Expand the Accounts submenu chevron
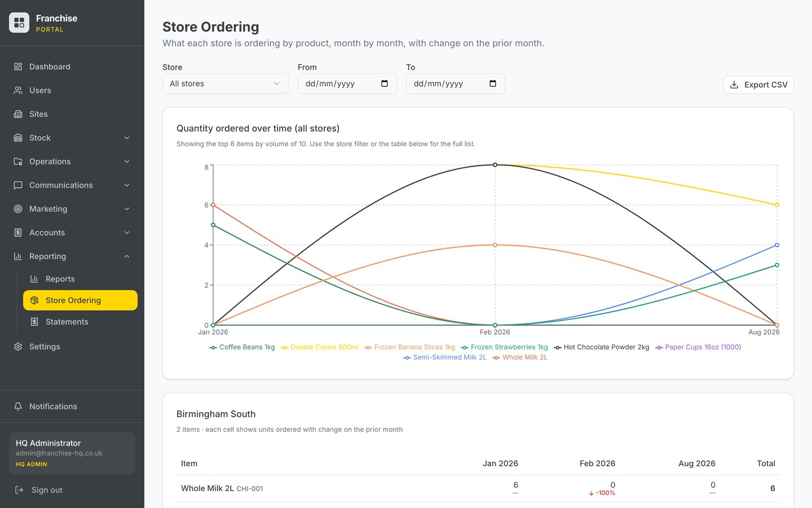 pos(127,233)
